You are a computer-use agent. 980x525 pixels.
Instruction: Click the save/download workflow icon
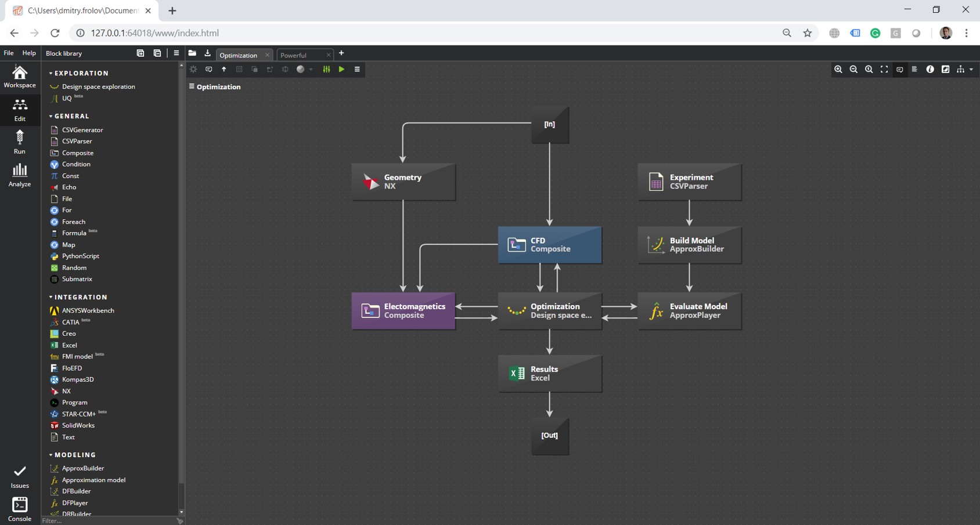(x=207, y=53)
